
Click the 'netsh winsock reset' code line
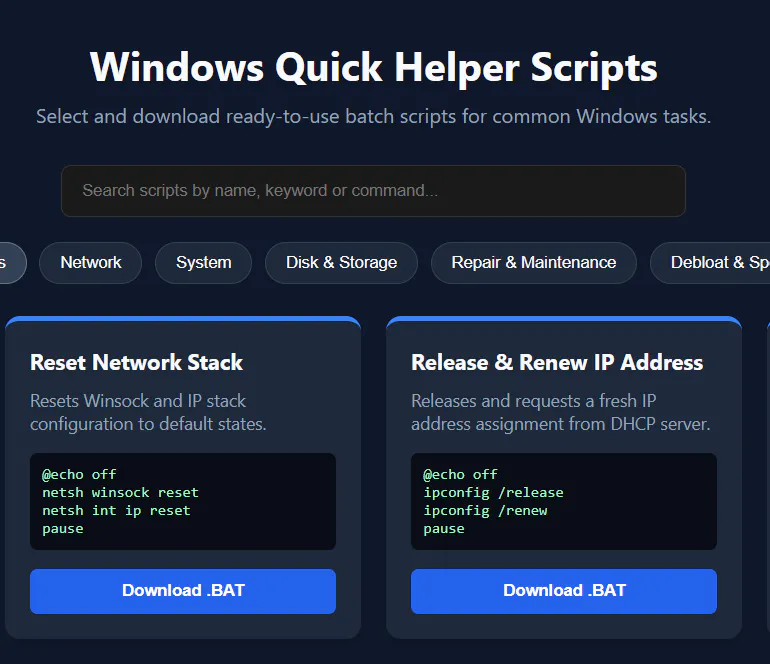[120, 493]
